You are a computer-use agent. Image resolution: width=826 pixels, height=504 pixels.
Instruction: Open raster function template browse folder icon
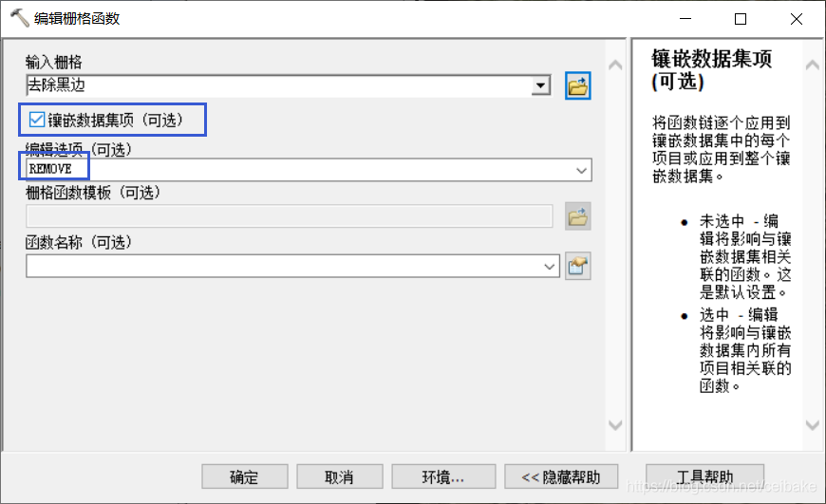coord(577,216)
